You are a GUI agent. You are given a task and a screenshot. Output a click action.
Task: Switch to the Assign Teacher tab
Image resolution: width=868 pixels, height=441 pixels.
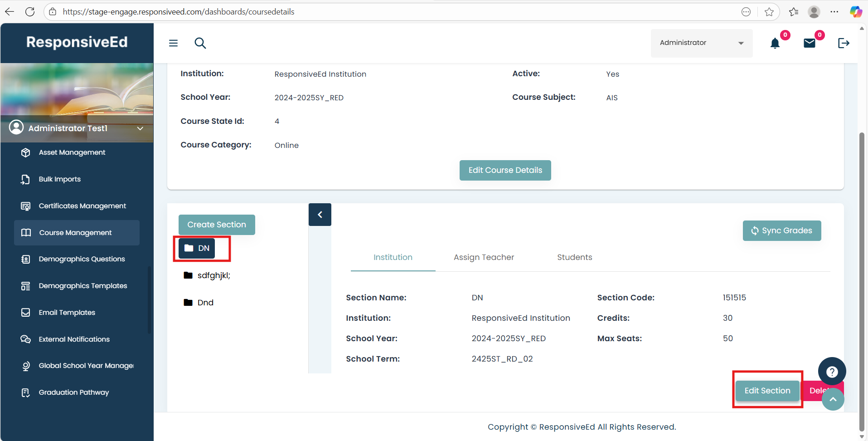[484, 257]
